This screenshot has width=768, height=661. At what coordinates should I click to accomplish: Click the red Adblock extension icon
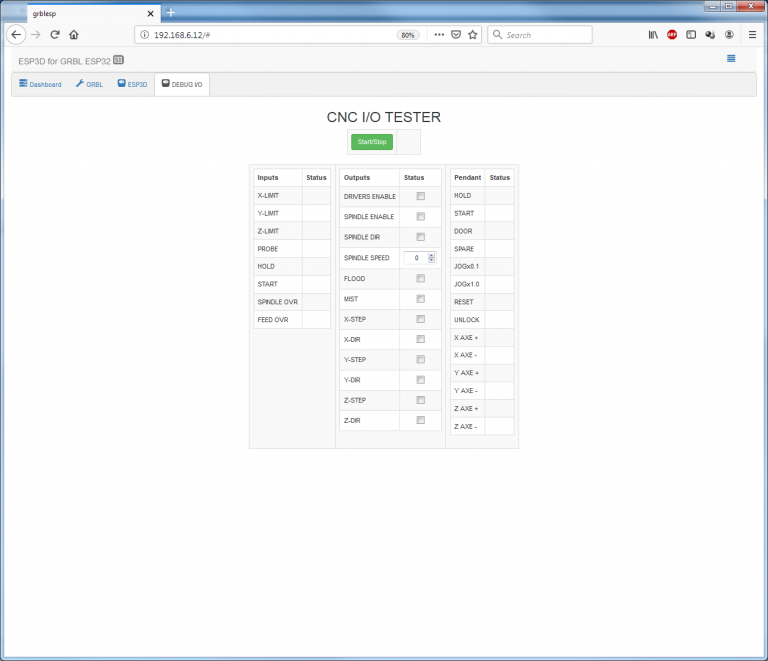pos(672,35)
